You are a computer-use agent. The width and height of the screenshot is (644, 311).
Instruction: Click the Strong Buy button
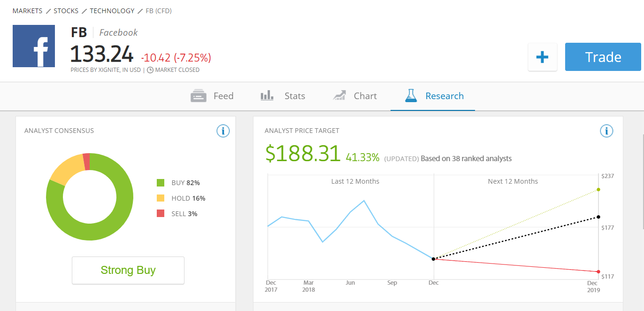(128, 270)
